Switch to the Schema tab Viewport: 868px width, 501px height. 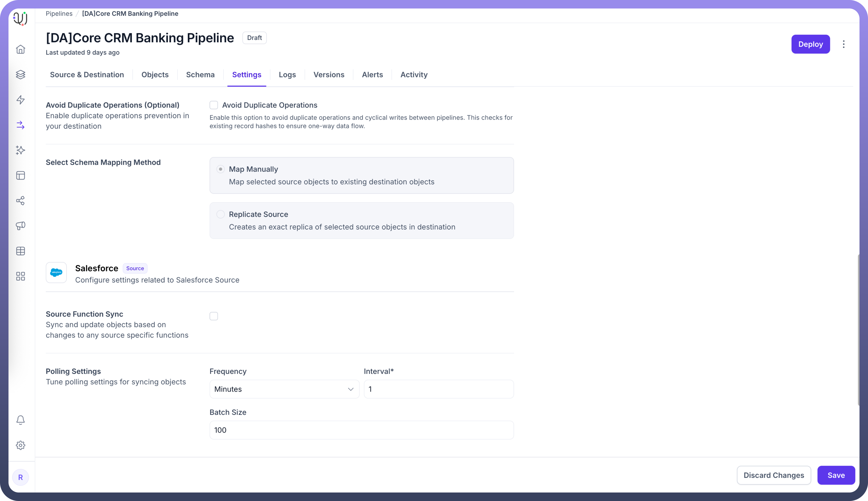[200, 75]
